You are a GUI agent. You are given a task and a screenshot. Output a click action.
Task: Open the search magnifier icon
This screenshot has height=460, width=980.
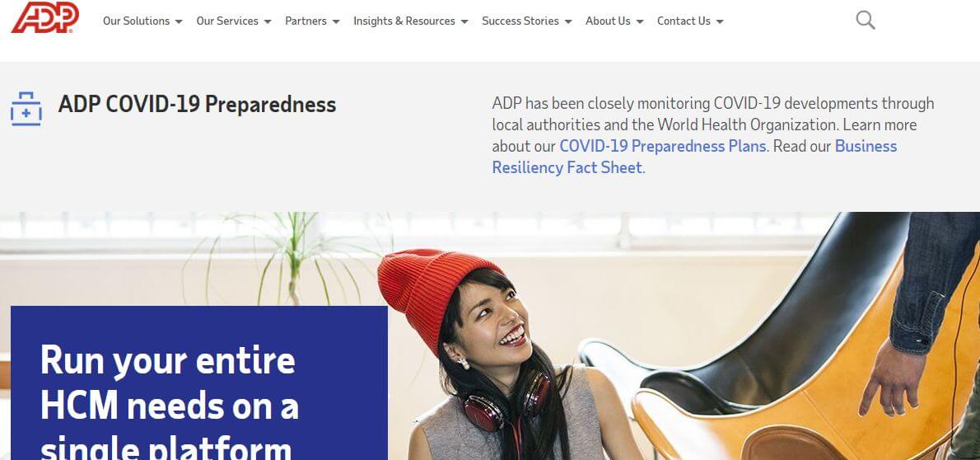[865, 20]
